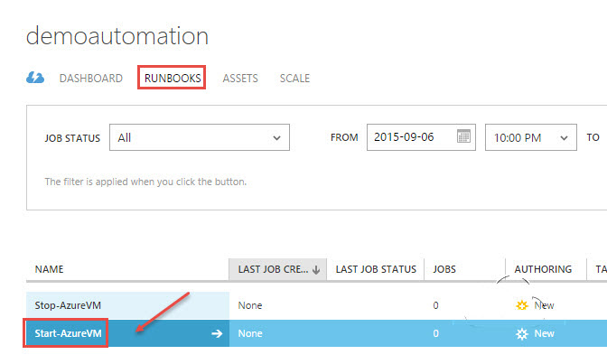Expand the 10:00 PM time dropdown
The width and height of the screenshot is (607, 364).
531,137
